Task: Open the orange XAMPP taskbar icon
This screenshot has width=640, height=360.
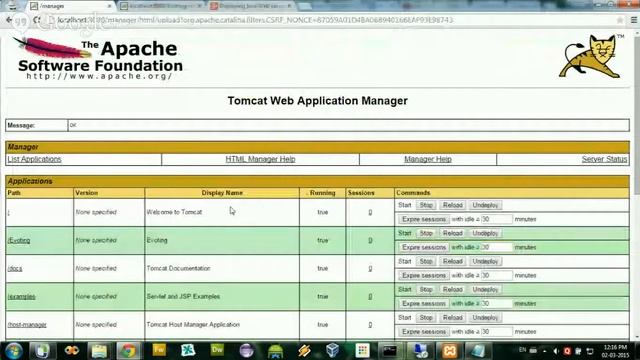Action: tap(449, 351)
